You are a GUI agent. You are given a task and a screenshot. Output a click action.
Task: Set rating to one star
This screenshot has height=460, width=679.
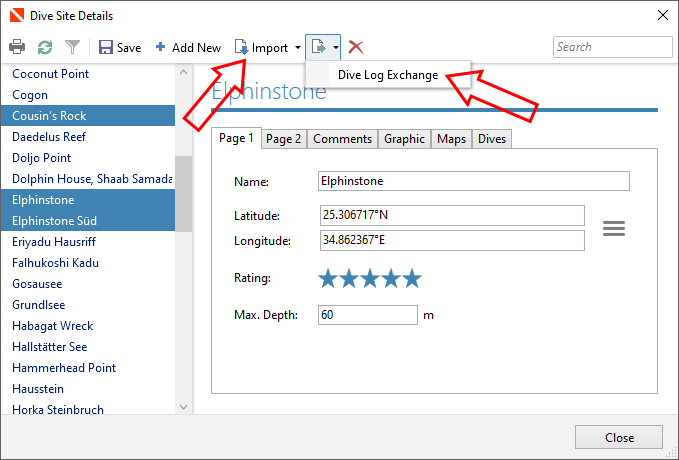[328, 279]
